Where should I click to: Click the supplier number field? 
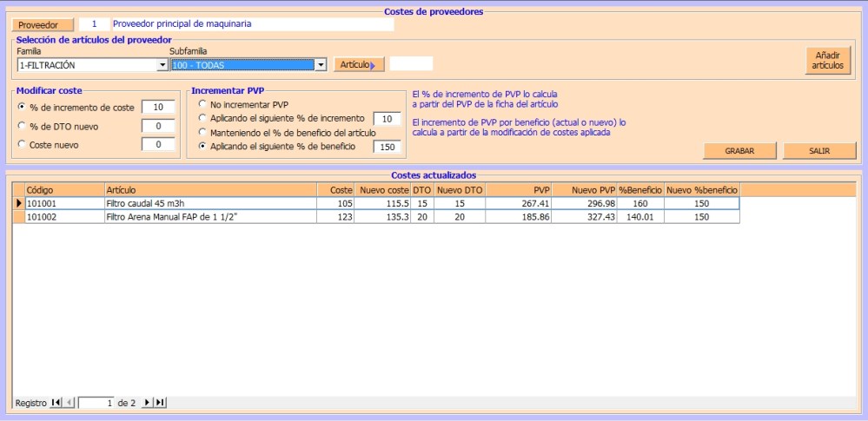tap(94, 24)
